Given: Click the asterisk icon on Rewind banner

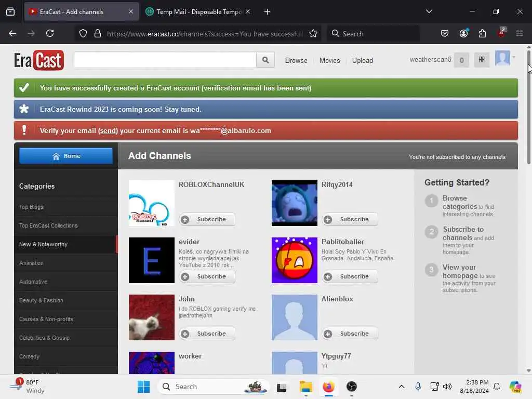Looking at the screenshot, I should [24, 109].
